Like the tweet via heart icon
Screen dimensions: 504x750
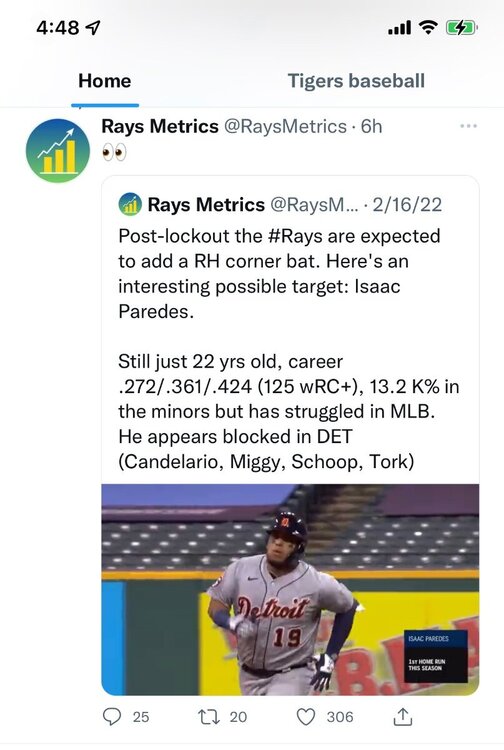(306, 717)
